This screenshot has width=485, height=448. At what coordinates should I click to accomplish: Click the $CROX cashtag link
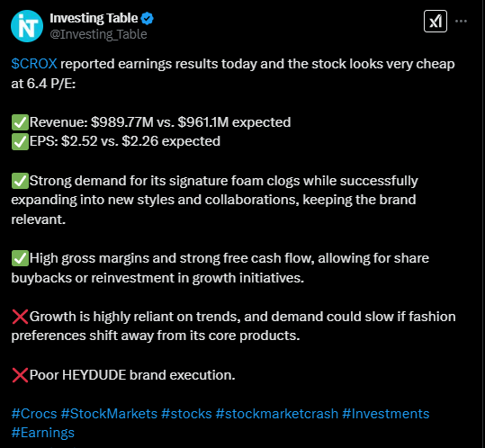(34, 64)
